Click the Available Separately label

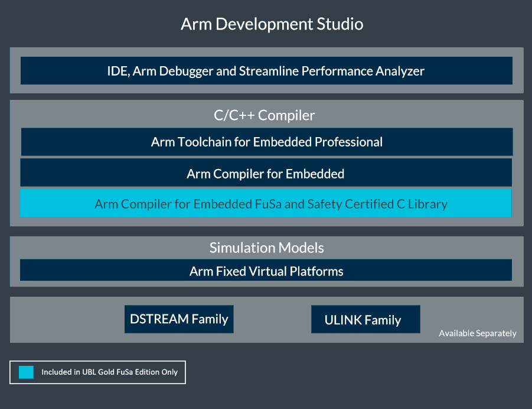[477, 333]
